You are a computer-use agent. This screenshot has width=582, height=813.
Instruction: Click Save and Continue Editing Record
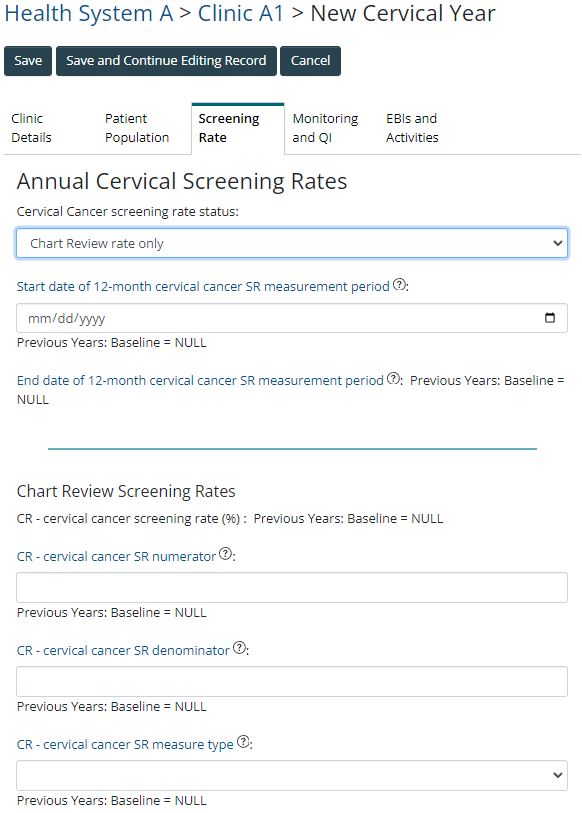166,61
